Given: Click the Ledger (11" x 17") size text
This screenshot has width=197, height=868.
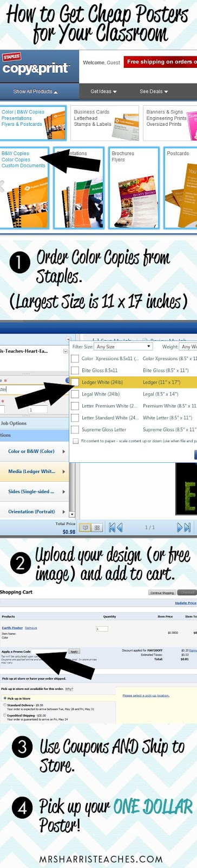Looking at the screenshot, I should 162,382.
